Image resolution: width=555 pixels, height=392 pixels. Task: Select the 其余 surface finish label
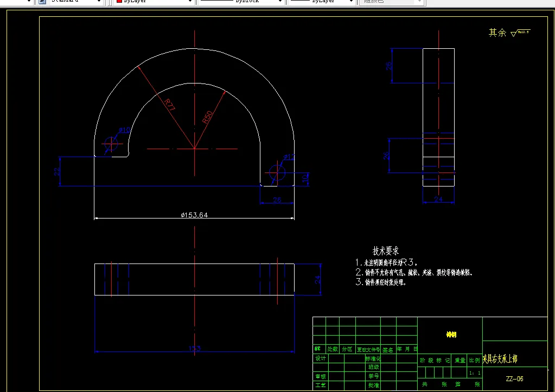pyautogui.click(x=497, y=33)
